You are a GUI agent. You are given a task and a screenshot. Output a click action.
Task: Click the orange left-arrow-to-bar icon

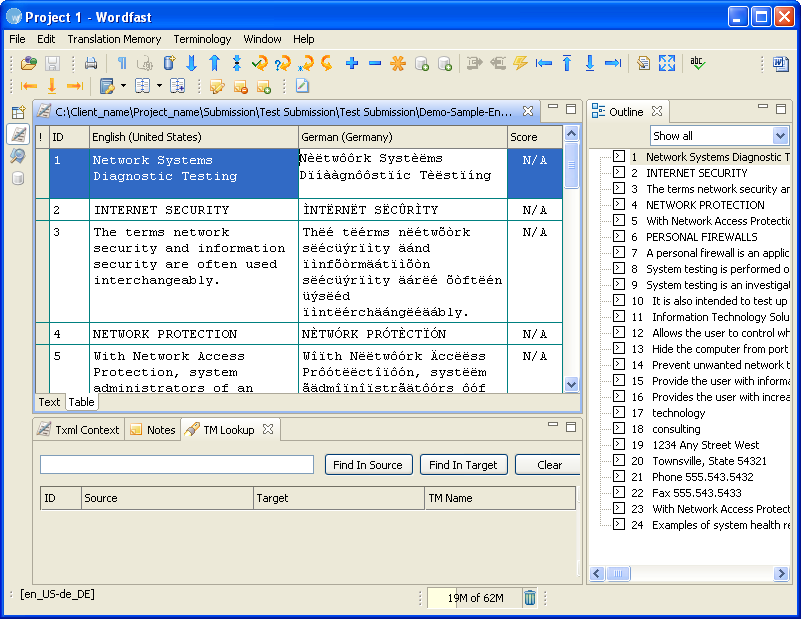pyautogui.click(x=29, y=86)
